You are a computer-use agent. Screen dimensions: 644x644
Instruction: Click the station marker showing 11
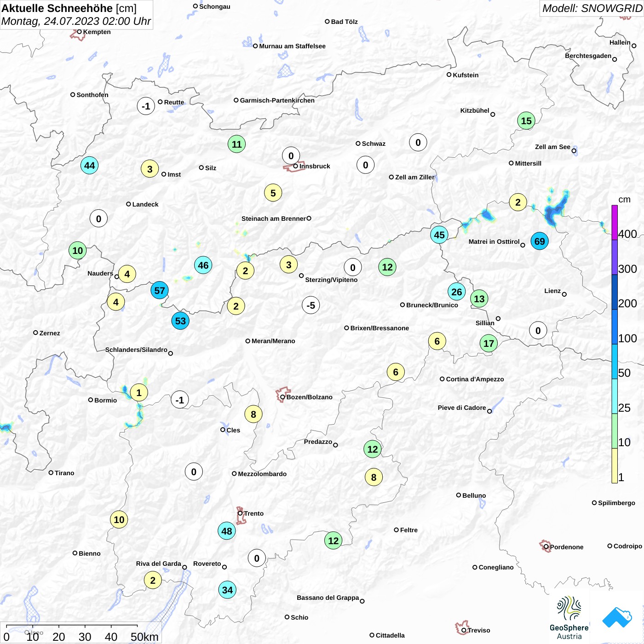tap(236, 144)
